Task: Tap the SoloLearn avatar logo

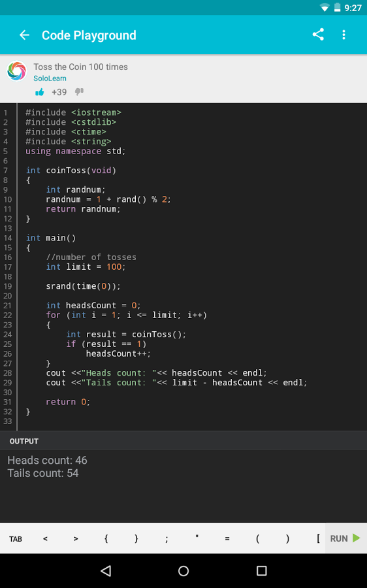Action: [17, 71]
